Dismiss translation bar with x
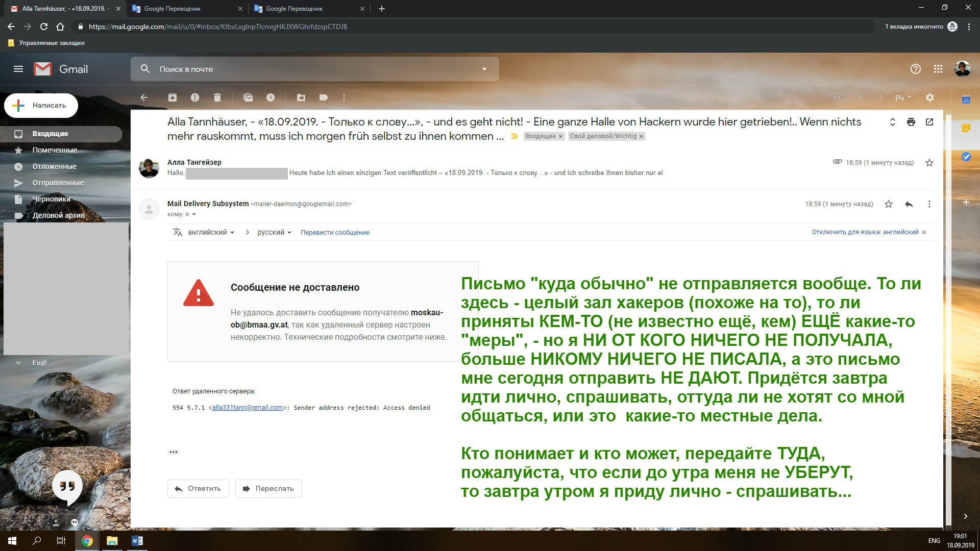The height and width of the screenshot is (551, 980). tap(924, 233)
